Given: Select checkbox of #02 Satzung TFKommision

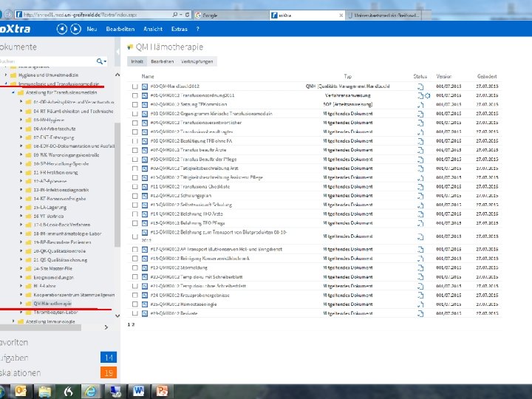Looking at the screenshot, I should pyautogui.click(x=135, y=105).
